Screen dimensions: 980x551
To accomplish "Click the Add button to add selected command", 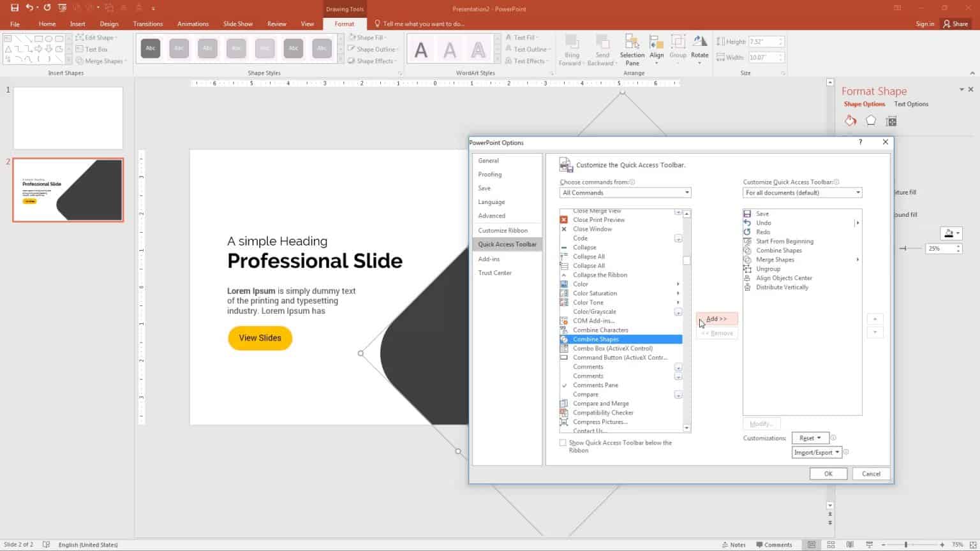I will coord(716,319).
